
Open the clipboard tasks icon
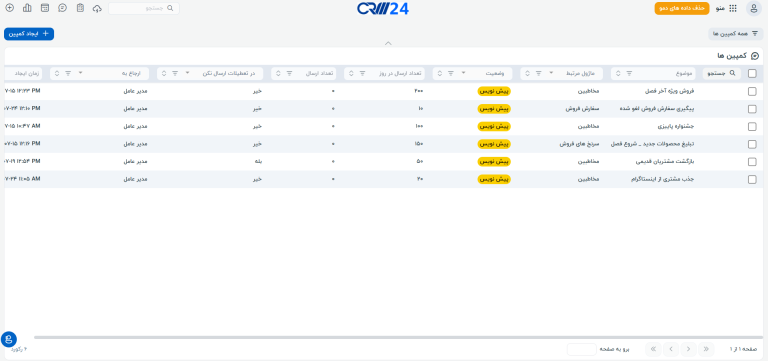coord(80,8)
